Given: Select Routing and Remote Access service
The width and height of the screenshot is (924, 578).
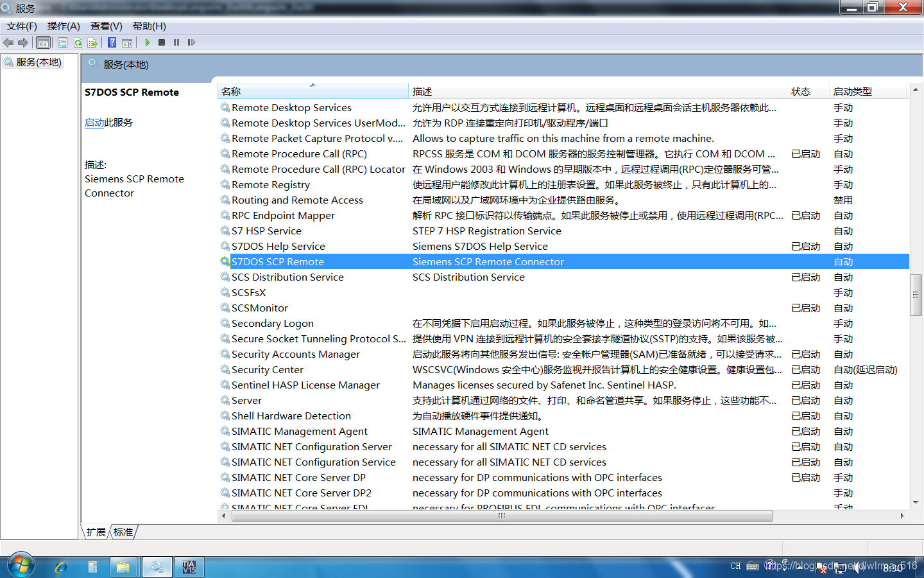Looking at the screenshot, I should 297,200.
